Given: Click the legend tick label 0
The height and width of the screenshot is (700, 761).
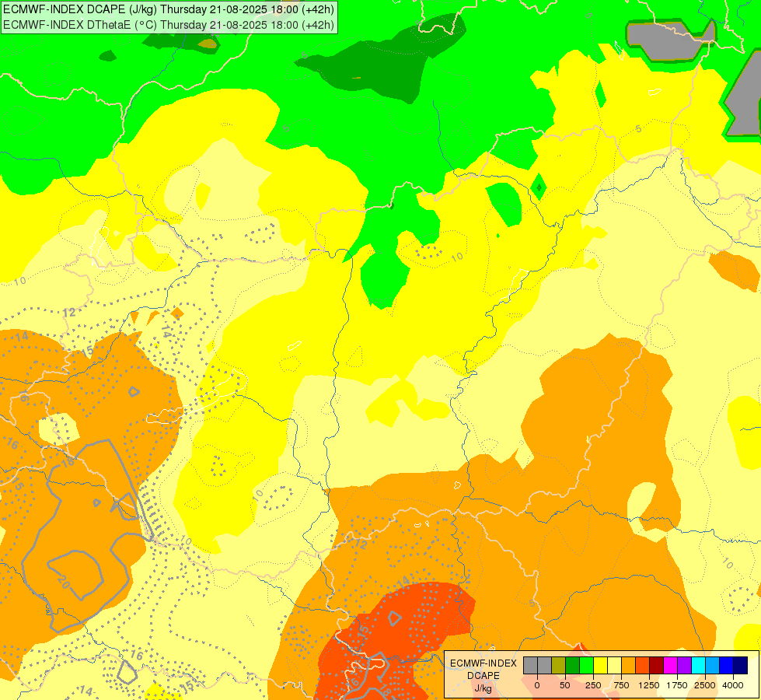Looking at the screenshot, I should [537, 685].
